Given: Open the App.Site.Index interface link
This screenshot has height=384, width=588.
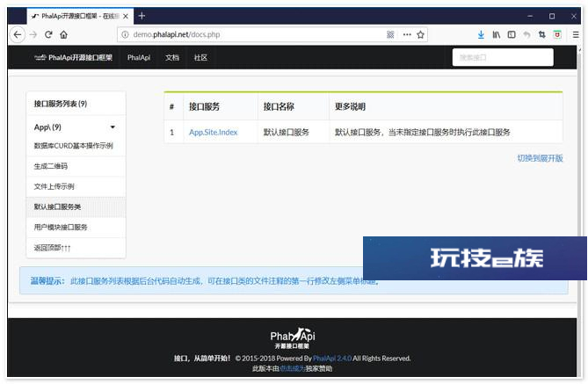Looking at the screenshot, I should pyautogui.click(x=213, y=132).
